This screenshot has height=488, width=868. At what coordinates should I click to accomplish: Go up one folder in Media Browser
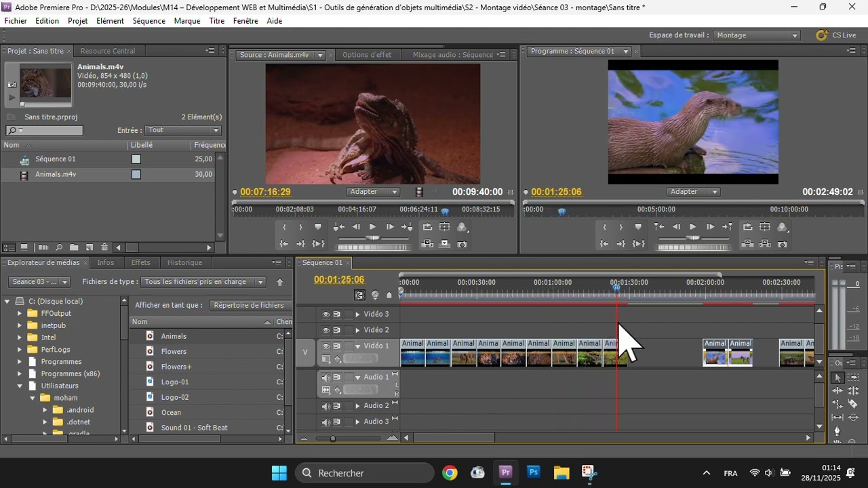[x=280, y=283]
